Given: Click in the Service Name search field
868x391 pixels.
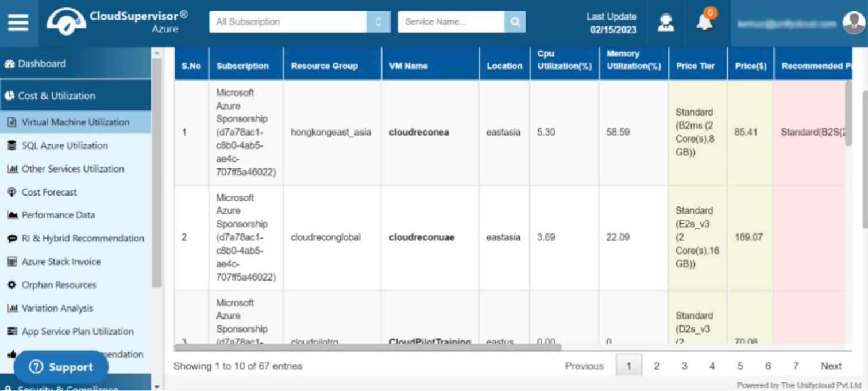Looking at the screenshot, I should click(x=451, y=22).
